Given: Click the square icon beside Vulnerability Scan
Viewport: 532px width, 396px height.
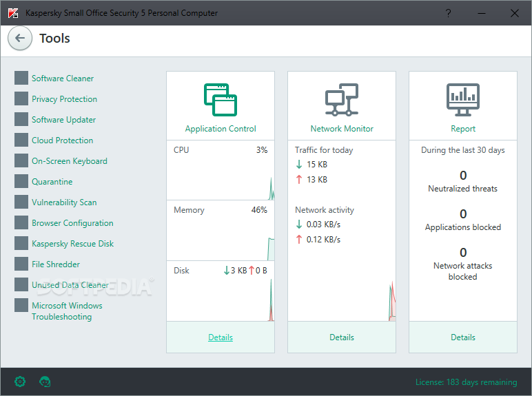Looking at the screenshot, I should click(21, 202).
